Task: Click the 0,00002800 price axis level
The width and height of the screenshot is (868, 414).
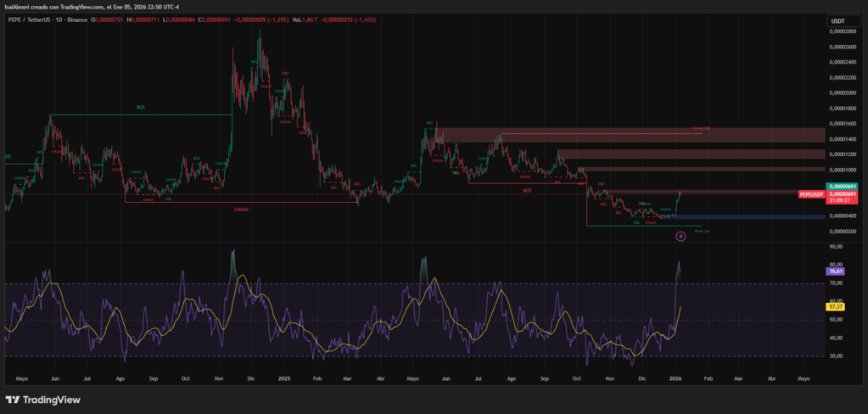Action: tap(843, 31)
